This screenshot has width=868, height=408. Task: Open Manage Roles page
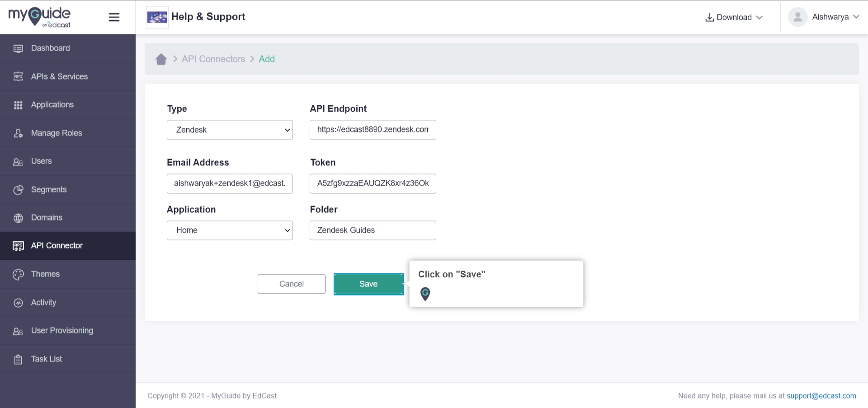pos(68,133)
